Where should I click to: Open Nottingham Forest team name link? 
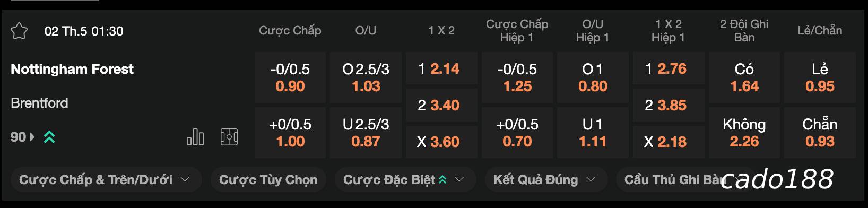tap(72, 69)
